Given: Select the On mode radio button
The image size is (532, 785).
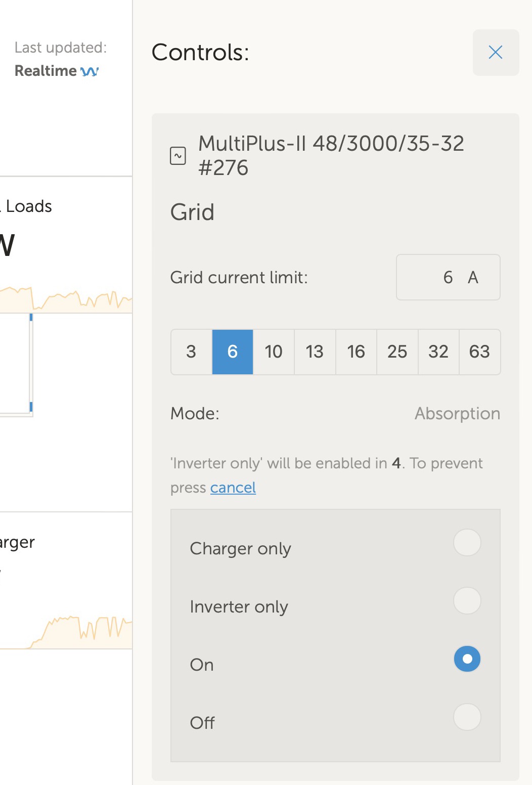Looking at the screenshot, I should tap(467, 659).
